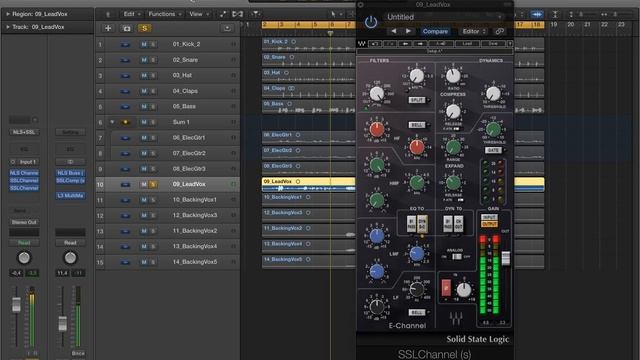Mute the 01_Kick_2 track
Image resolution: width=640 pixels, height=360 pixels.
(144, 44)
